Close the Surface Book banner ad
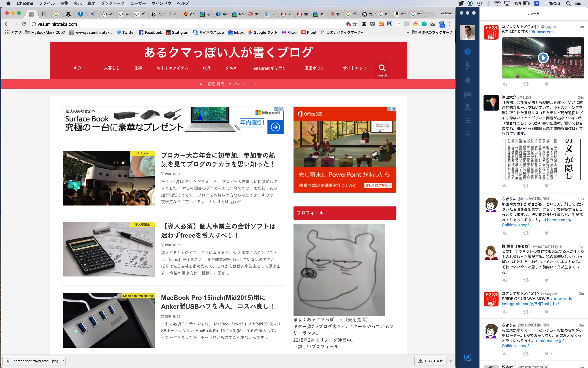Viewport: 588px width, 368px height. pyautogui.click(x=281, y=109)
